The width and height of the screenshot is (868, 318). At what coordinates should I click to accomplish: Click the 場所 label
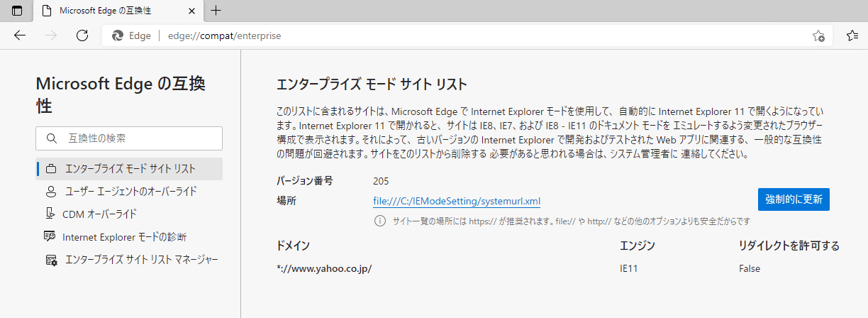pos(286,201)
